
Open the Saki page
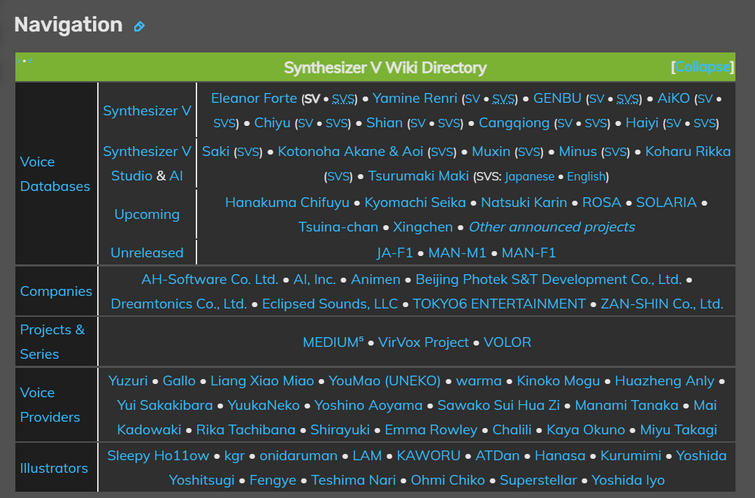(x=215, y=151)
